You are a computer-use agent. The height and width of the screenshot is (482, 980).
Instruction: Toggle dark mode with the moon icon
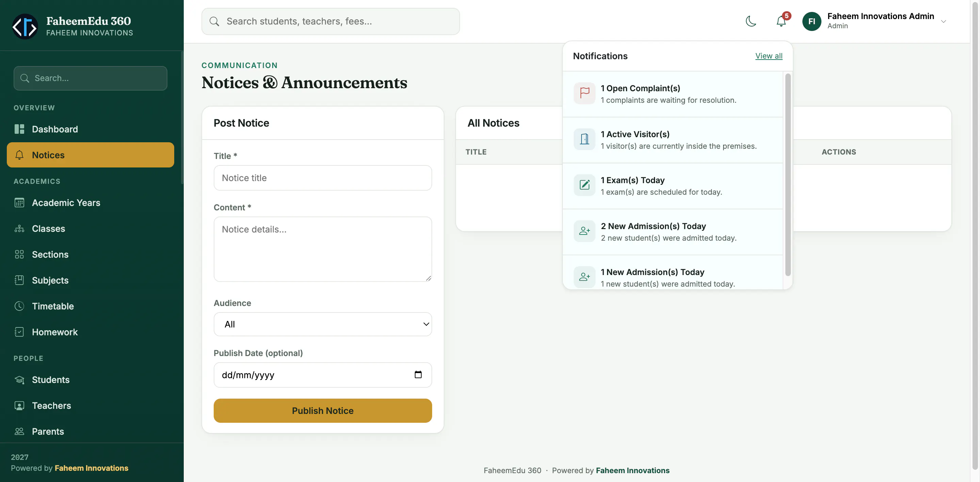tap(751, 21)
